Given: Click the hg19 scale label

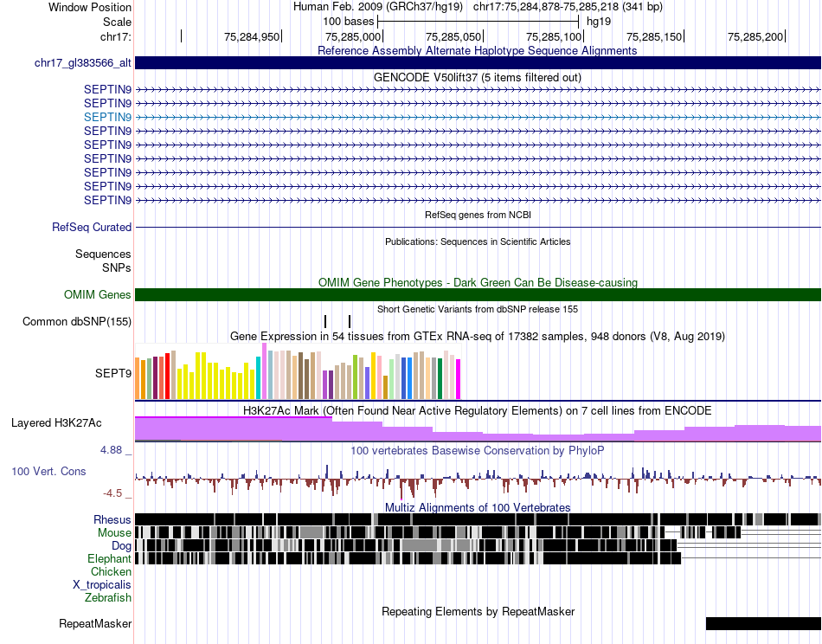Looking at the screenshot, I should [x=599, y=22].
